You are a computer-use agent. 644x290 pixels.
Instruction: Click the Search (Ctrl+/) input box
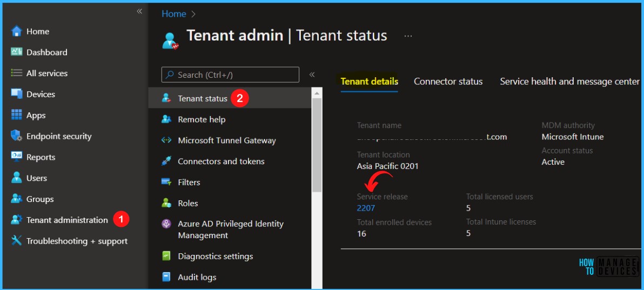pos(230,75)
